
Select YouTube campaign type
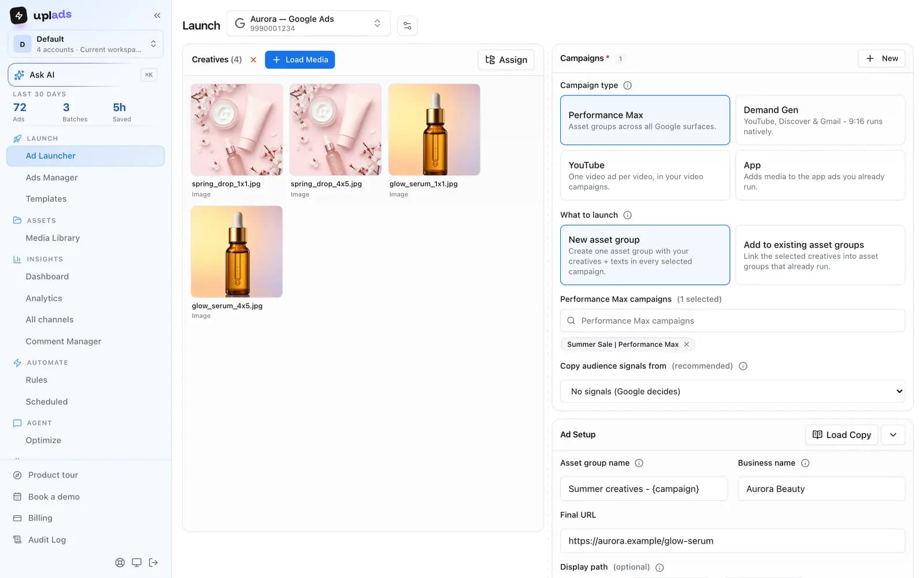click(x=644, y=176)
